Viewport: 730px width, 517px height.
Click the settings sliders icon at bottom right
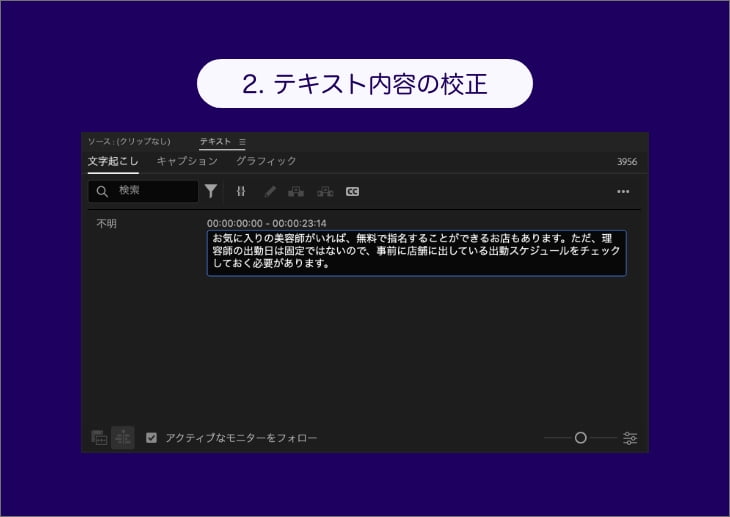(x=630, y=438)
